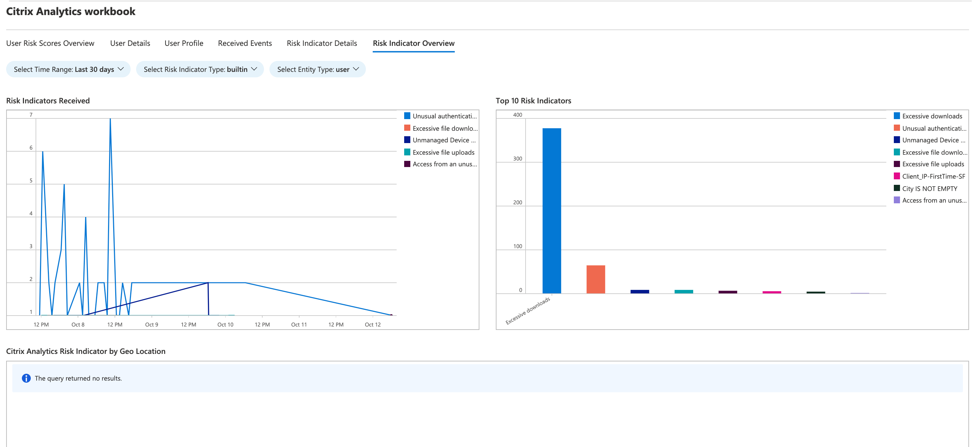Image resolution: width=980 pixels, height=447 pixels.
Task: Switch to the User Risk Scores Overview tab
Action: click(50, 43)
